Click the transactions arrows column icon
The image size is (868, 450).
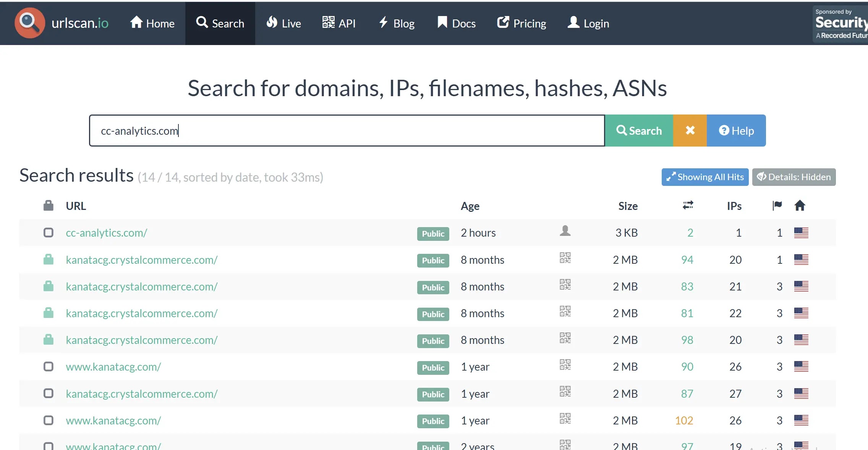point(688,205)
